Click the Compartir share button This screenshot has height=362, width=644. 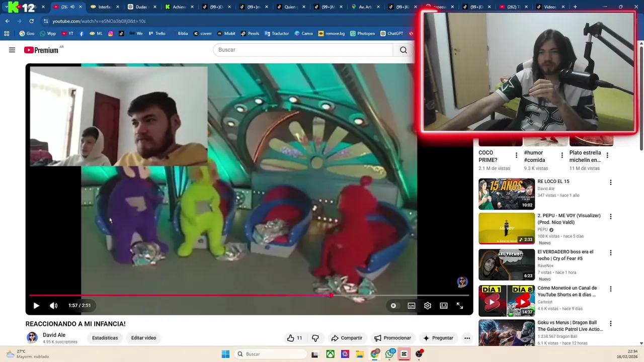tap(347, 338)
